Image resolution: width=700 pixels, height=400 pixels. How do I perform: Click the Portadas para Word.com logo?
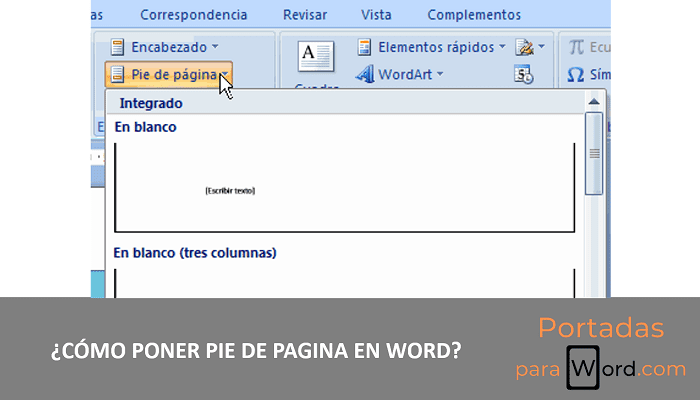(601, 353)
